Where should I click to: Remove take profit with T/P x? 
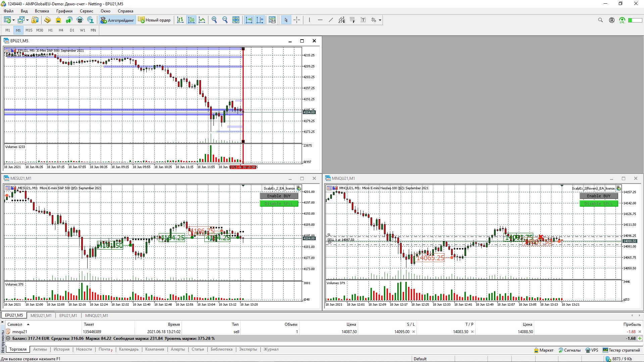pyautogui.click(x=472, y=332)
